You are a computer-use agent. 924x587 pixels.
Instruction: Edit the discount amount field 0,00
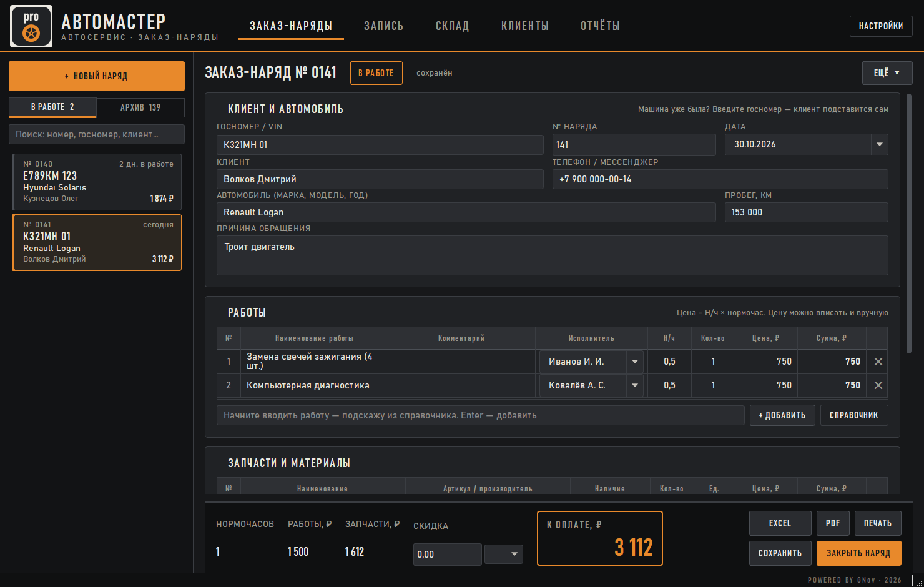coord(448,555)
